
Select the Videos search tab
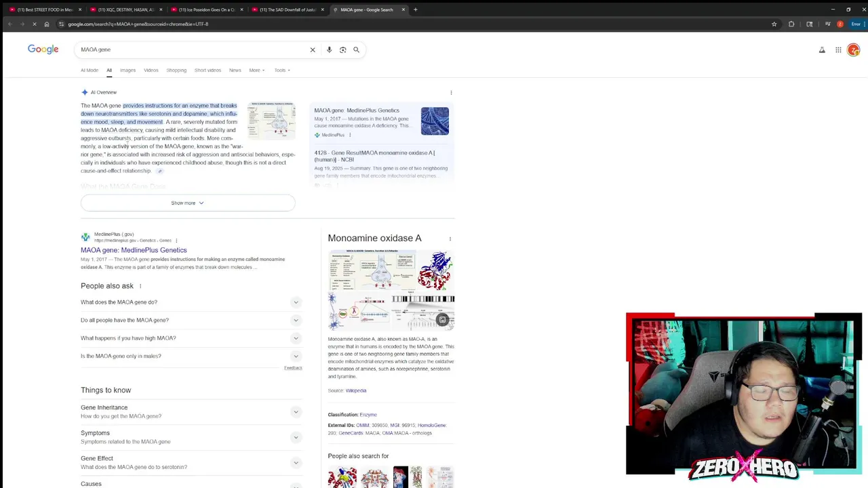(151, 70)
